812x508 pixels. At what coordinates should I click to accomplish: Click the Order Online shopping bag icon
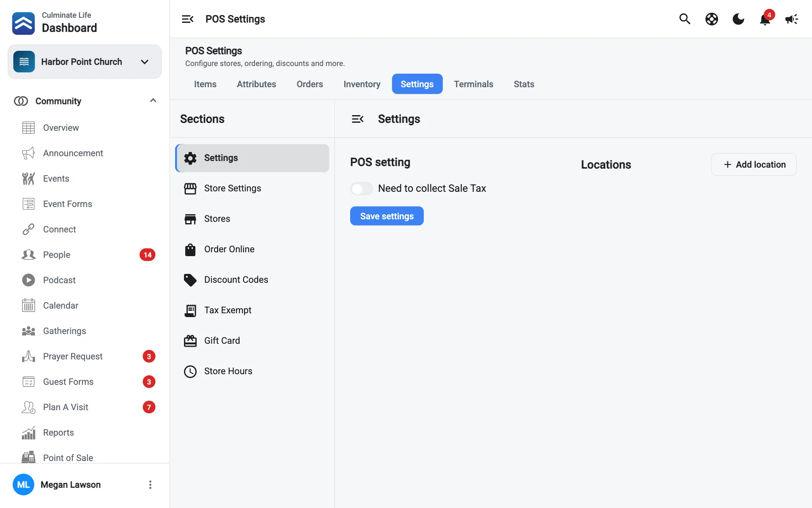[190, 249]
